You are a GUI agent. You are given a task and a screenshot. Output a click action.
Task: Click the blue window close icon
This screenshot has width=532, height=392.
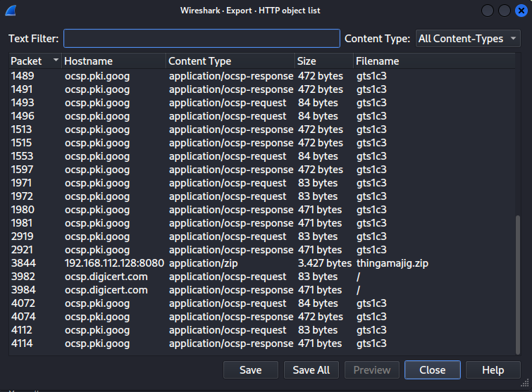click(x=521, y=11)
